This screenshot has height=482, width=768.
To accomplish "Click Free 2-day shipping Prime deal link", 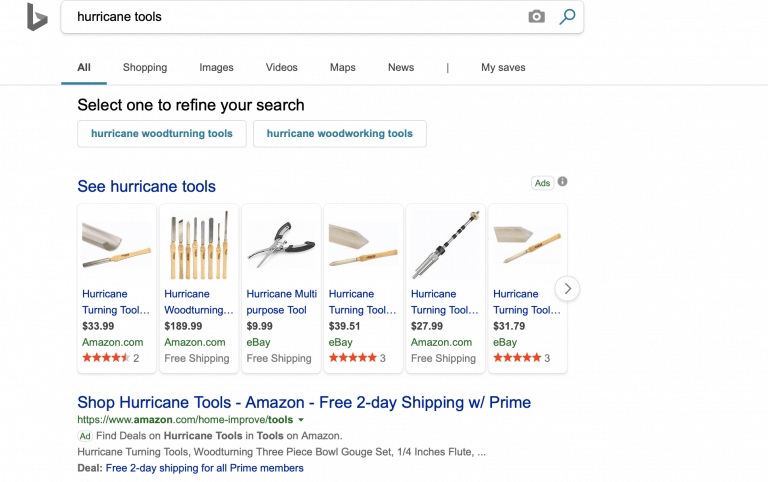I will (x=204, y=468).
